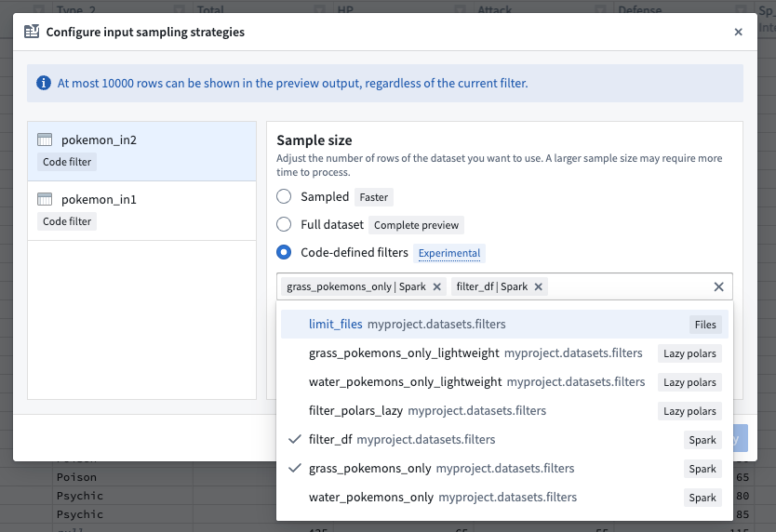The image size is (776, 532).
Task: Clear all selected filters in the field
Action: [x=718, y=286]
